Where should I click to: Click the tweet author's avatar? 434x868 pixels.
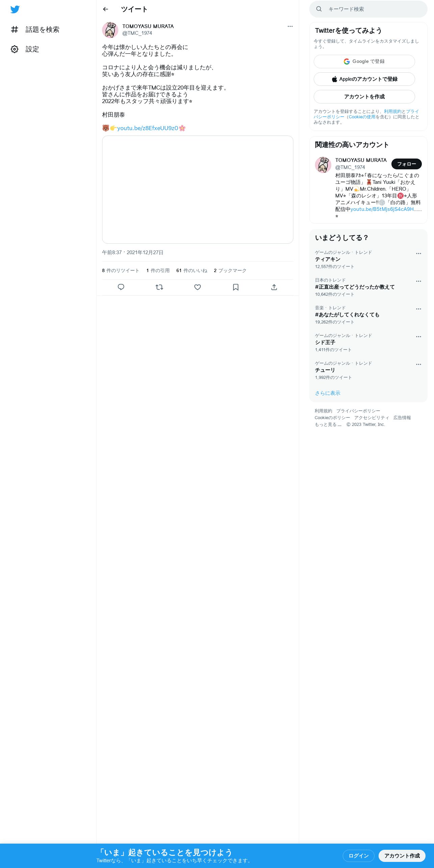point(110,30)
